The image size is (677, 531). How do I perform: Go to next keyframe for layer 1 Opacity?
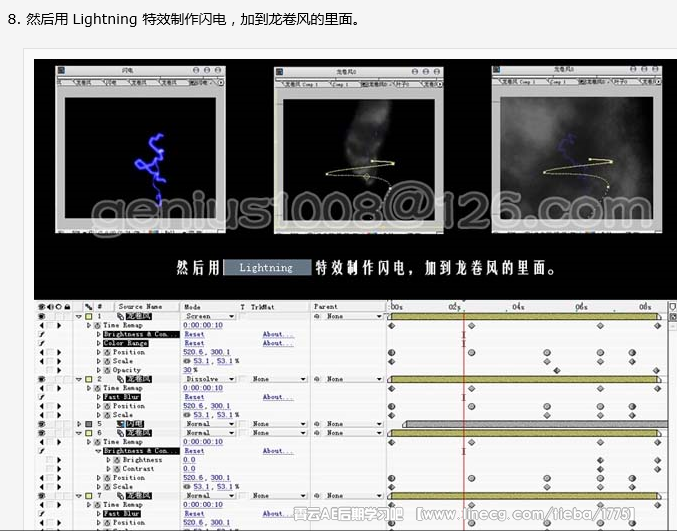[59, 370]
